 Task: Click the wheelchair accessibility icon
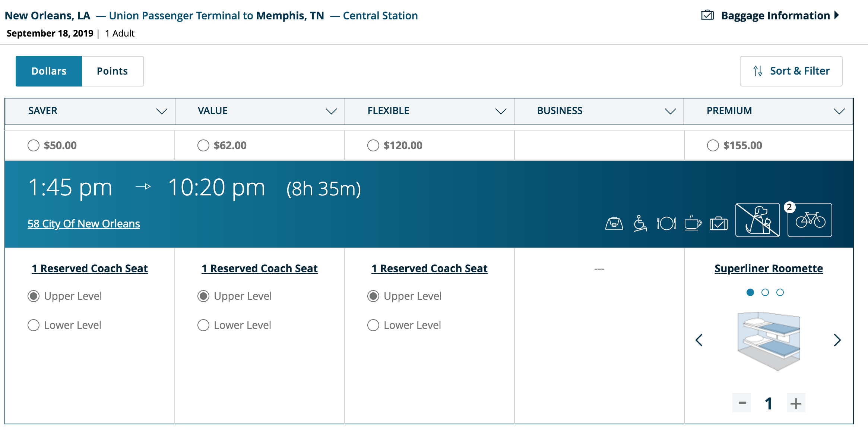pyautogui.click(x=640, y=223)
